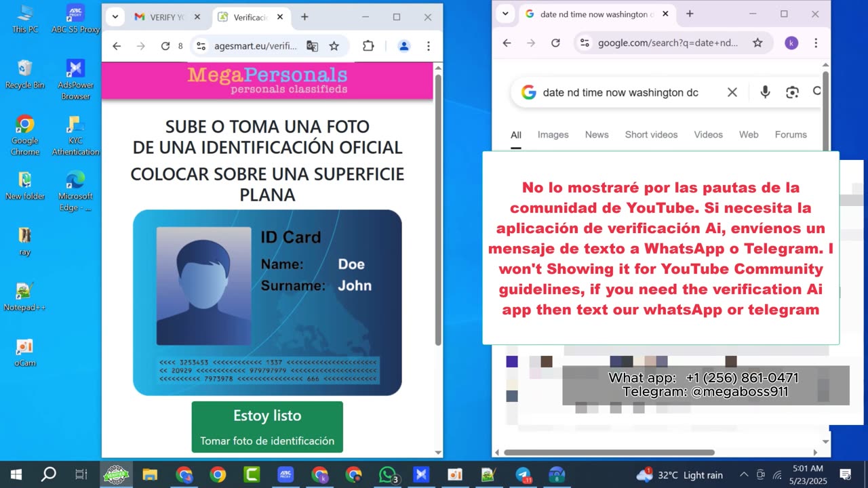Open WhatsApp from the taskbar
Viewport: 868px width, 488px height.
(388, 474)
